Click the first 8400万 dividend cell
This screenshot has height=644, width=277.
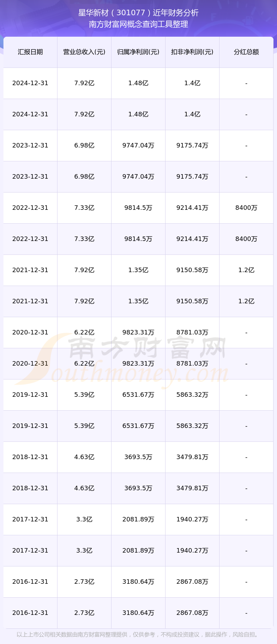click(x=246, y=208)
